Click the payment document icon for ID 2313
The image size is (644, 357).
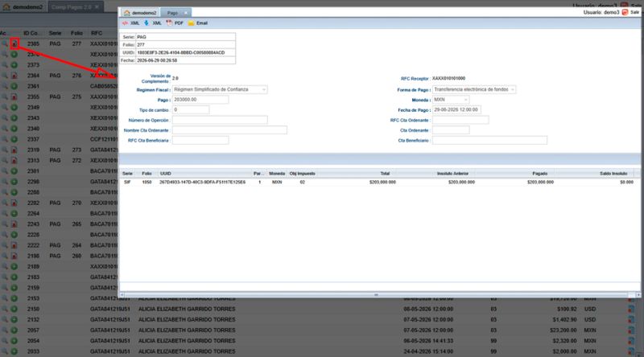tap(14, 161)
